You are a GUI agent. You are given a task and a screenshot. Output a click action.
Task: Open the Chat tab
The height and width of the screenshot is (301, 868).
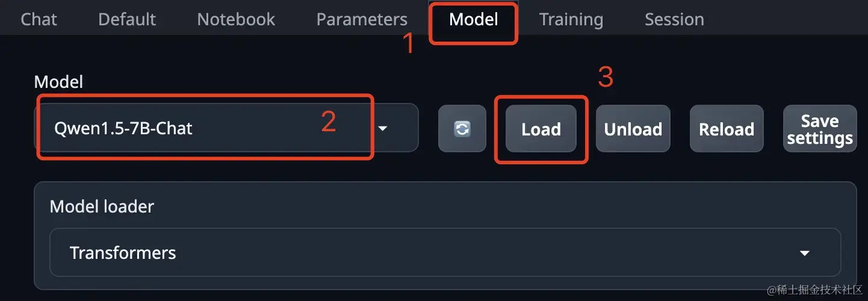(x=39, y=19)
